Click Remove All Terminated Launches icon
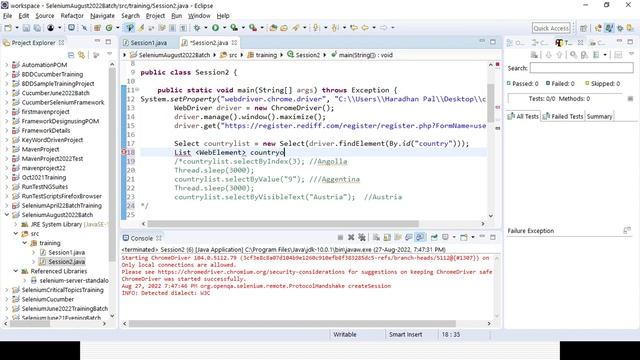Screen dimensions: 640x360 coord(362,238)
